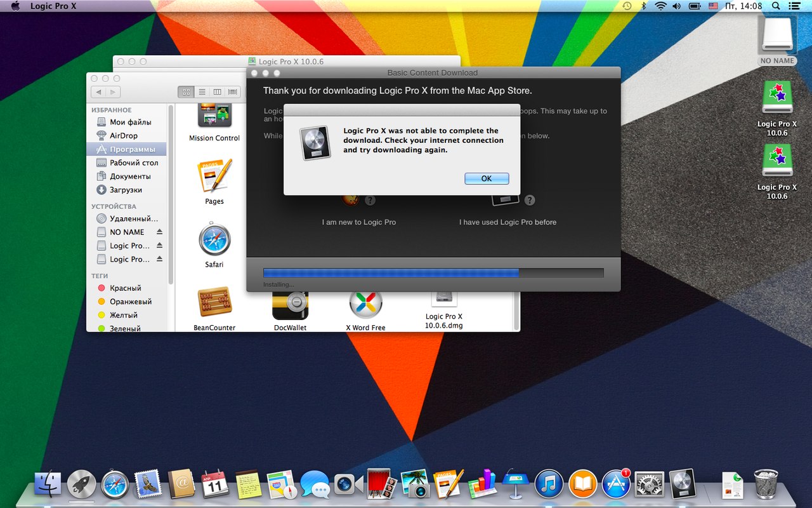Open the Logic Pro X application menu
The height and width of the screenshot is (508, 812).
point(53,6)
